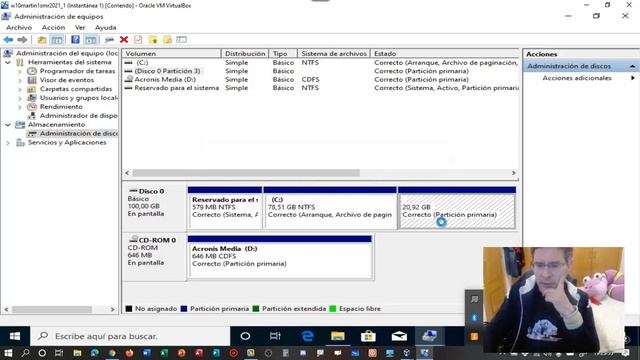Select Programador de tareas in tree
Image resolution: width=640 pixels, height=360 pixels.
click(x=78, y=71)
